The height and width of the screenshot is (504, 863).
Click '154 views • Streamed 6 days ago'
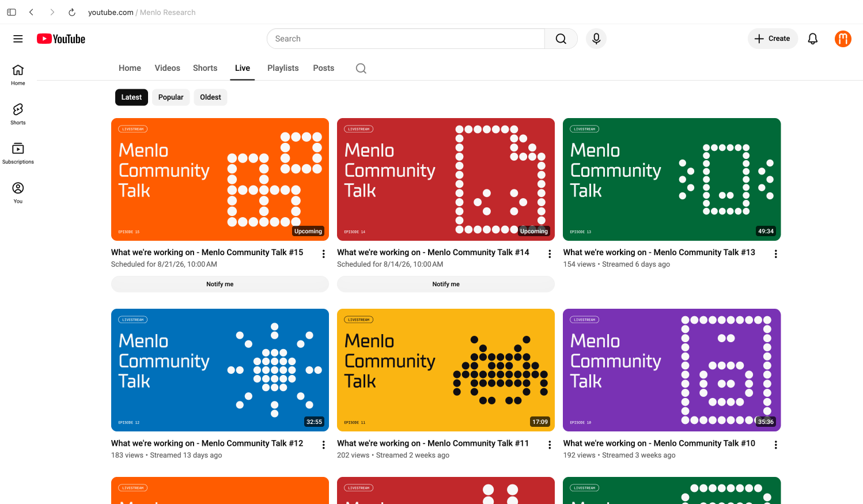coord(616,264)
